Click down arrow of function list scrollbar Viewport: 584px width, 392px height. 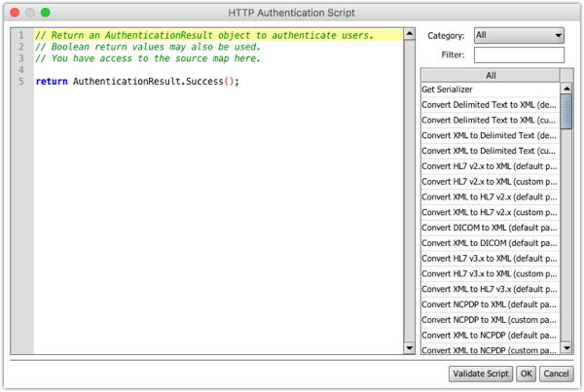(x=566, y=348)
